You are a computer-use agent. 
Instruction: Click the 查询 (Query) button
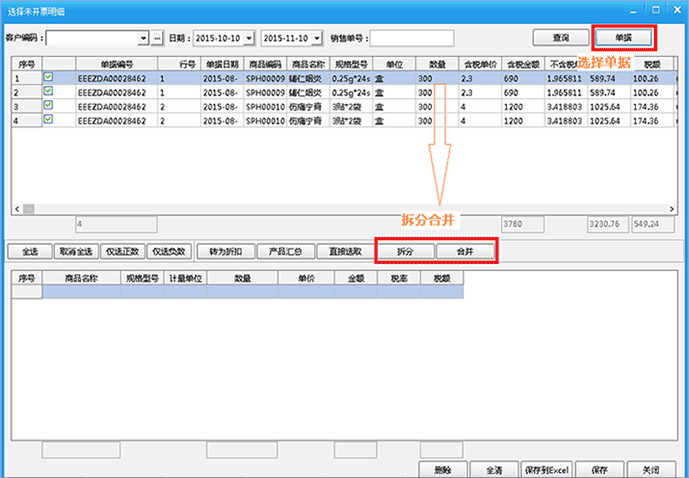(x=561, y=38)
